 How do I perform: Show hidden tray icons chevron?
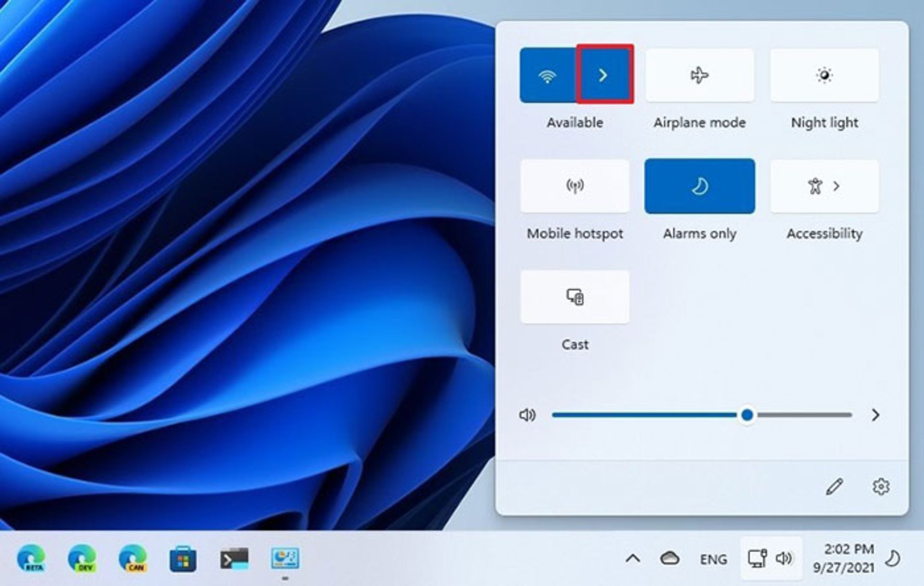click(634, 559)
